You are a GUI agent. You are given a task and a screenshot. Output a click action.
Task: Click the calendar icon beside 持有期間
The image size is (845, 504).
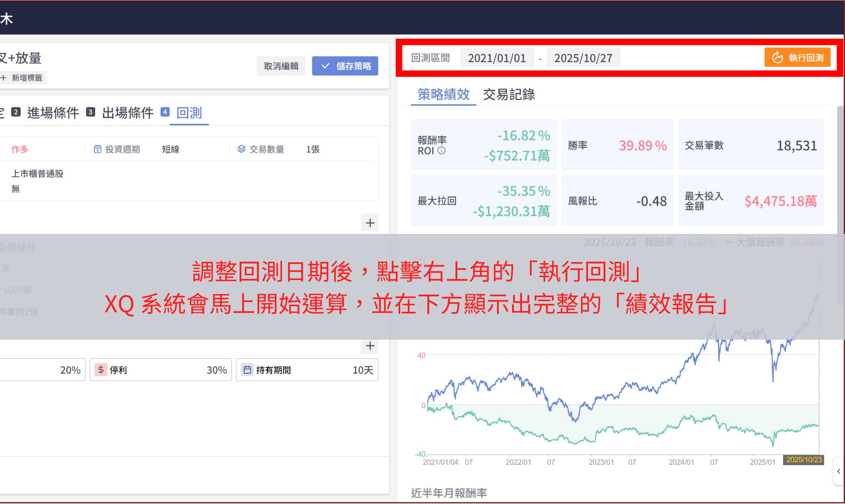pos(248,370)
